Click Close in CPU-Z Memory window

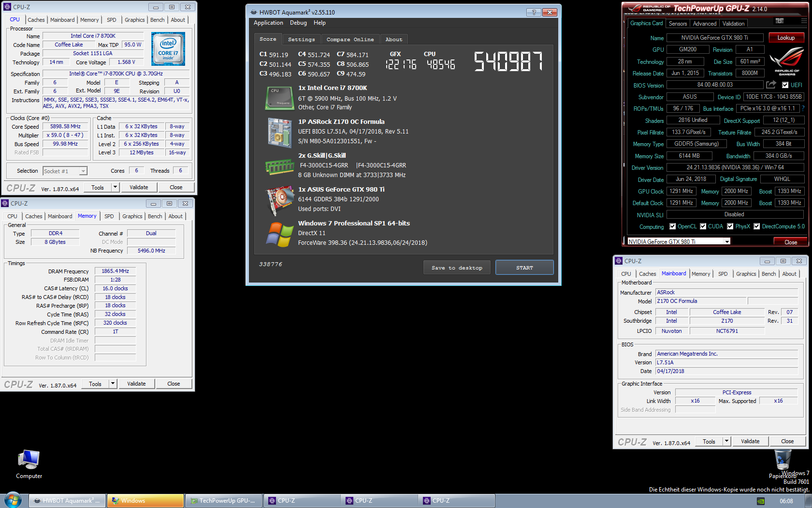pyautogui.click(x=174, y=384)
